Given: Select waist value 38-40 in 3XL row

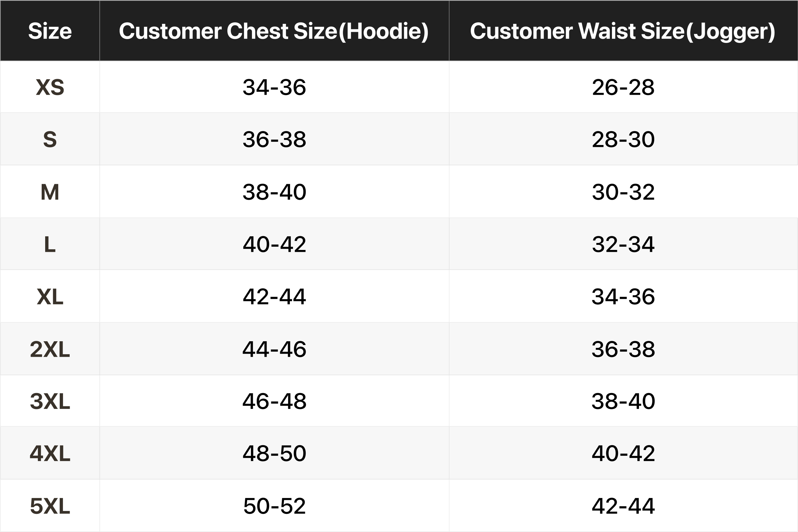Looking at the screenshot, I should point(623,401).
